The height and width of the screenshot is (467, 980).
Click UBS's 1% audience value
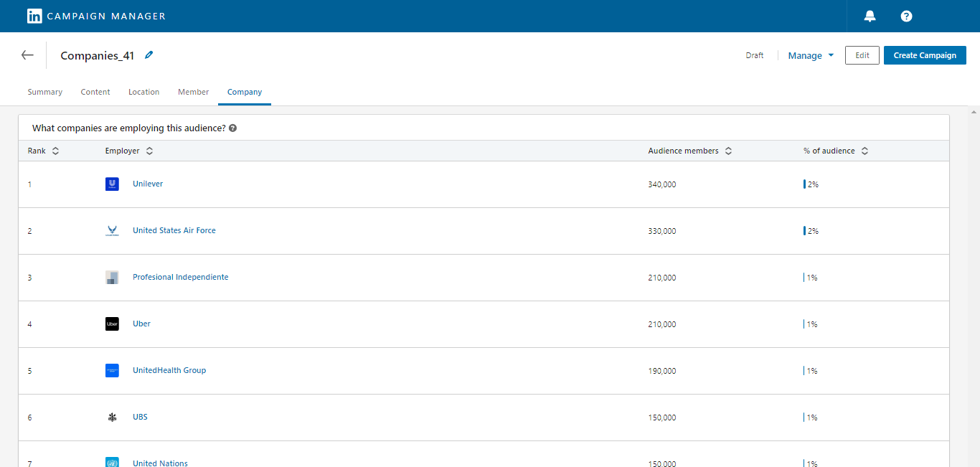812,418
